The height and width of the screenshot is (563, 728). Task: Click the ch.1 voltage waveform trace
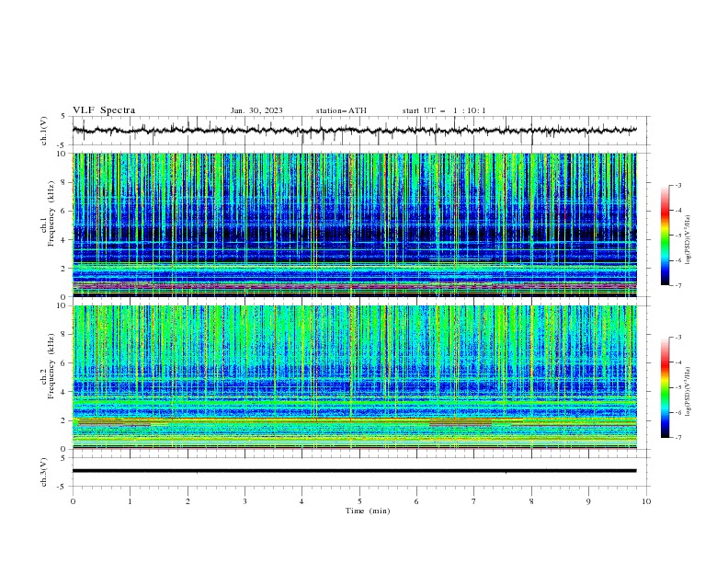pos(354,131)
